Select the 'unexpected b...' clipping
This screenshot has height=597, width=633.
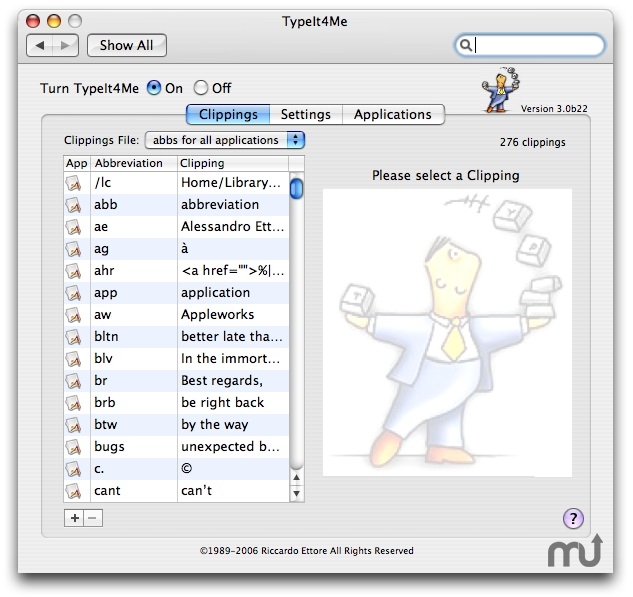(231, 446)
